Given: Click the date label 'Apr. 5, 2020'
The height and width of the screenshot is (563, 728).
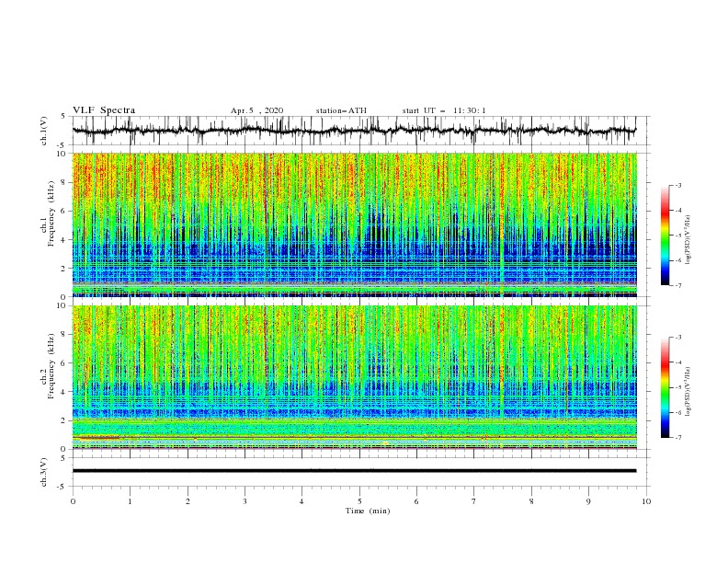Looking at the screenshot, I should coord(256,110).
